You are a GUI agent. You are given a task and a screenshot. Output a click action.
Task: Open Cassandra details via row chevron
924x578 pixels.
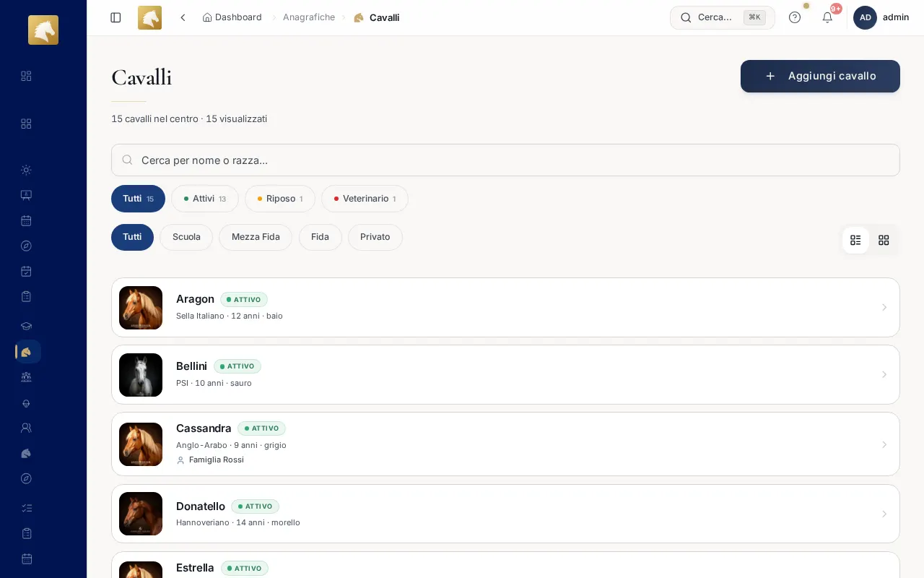click(x=884, y=444)
